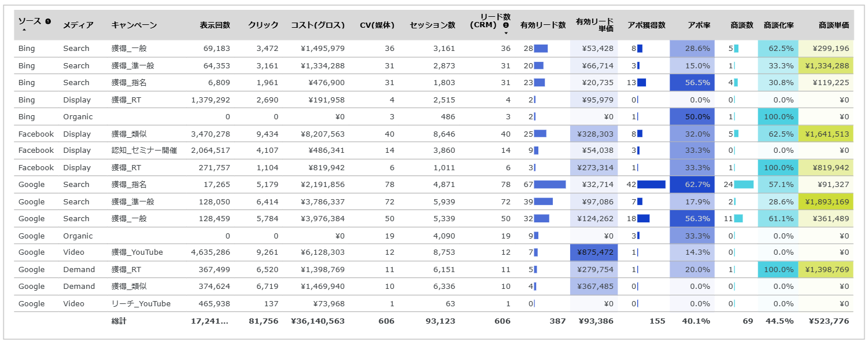Sort table by 商談単価 column header

coord(834,25)
